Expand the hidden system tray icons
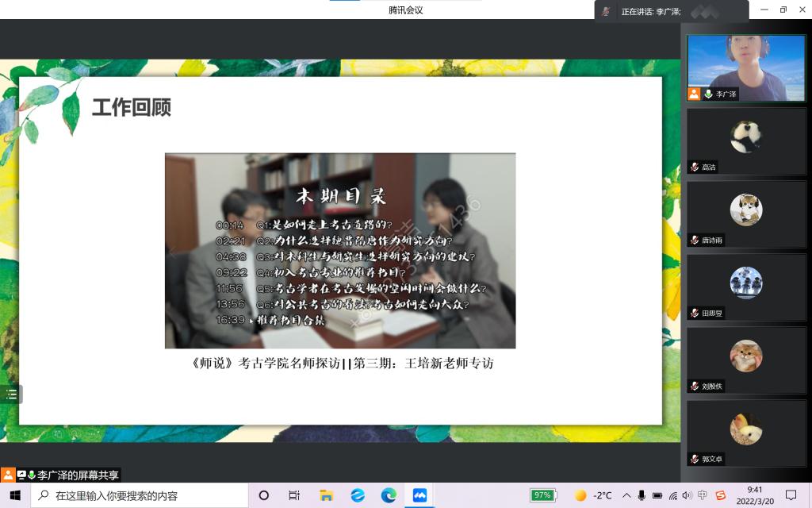Screen dimensions: 812x508 tap(626, 495)
